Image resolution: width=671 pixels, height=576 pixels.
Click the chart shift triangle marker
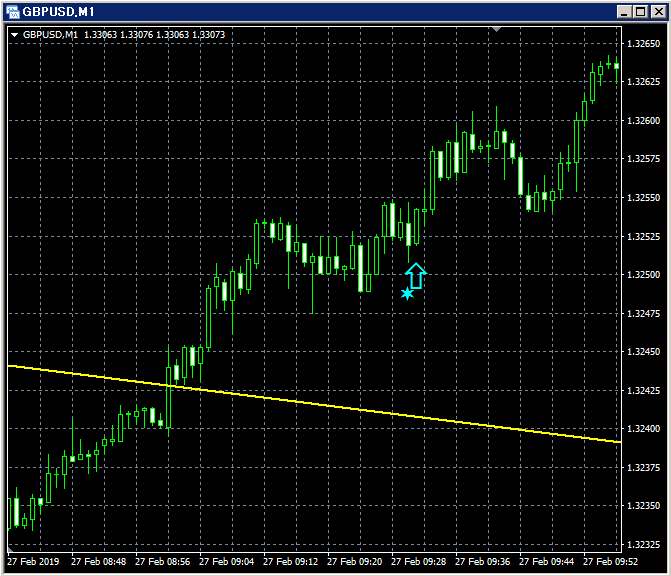click(496, 30)
